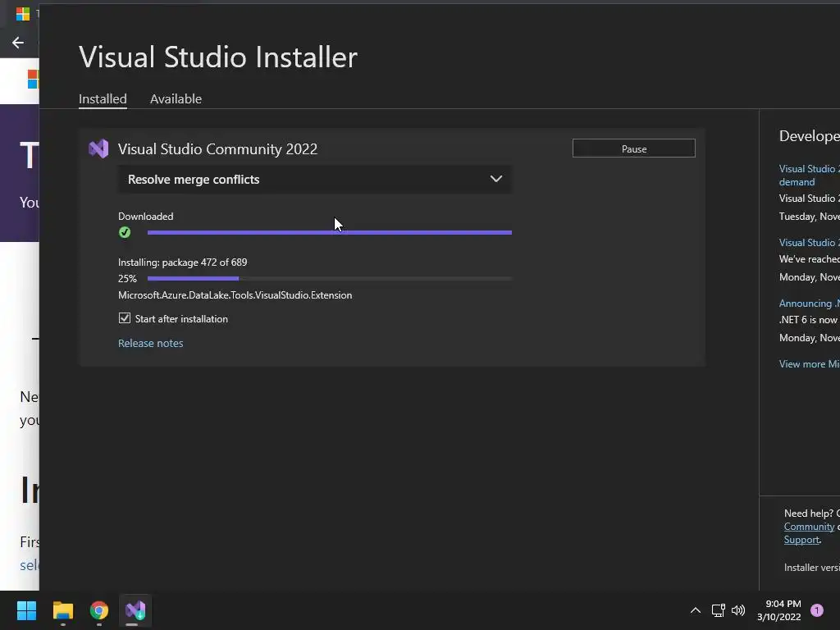This screenshot has height=630, width=840.
Task: Click the View more Microsoft news link
Action: click(810, 363)
